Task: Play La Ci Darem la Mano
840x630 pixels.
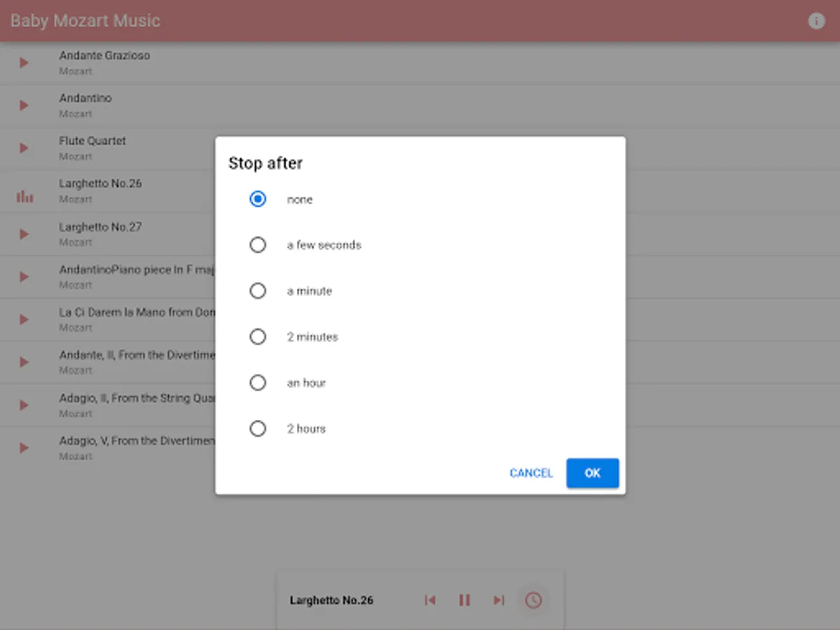Action: pyautogui.click(x=24, y=320)
